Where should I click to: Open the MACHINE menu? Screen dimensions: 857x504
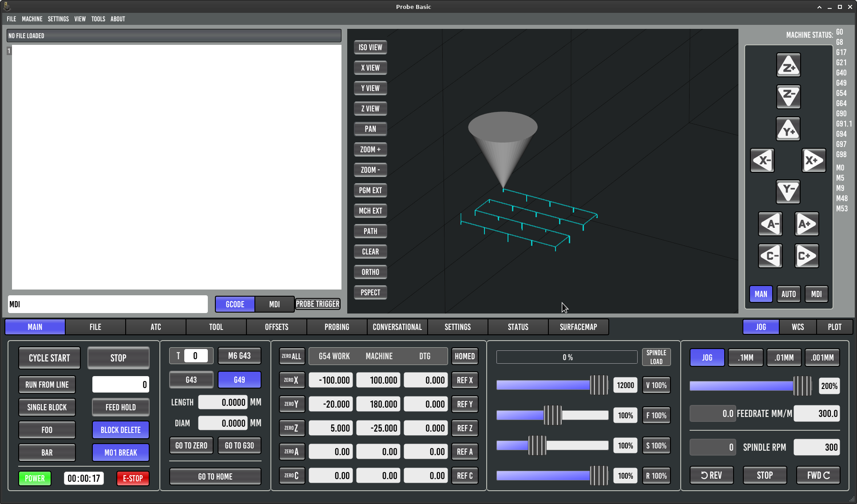pyautogui.click(x=32, y=19)
